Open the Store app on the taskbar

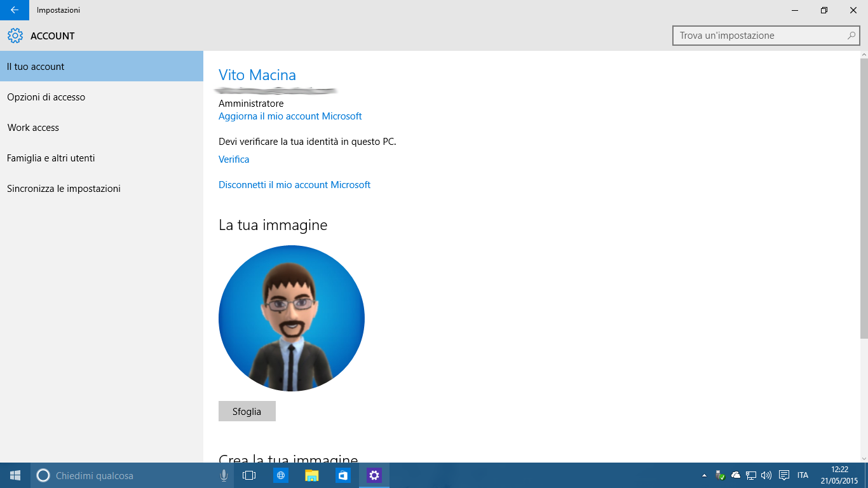coord(342,475)
